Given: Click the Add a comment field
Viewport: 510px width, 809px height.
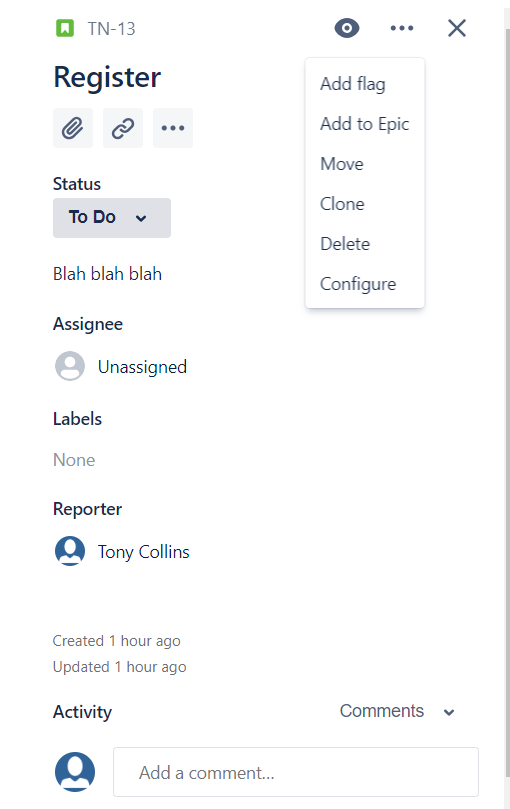Looking at the screenshot, I should coord(296,772).
